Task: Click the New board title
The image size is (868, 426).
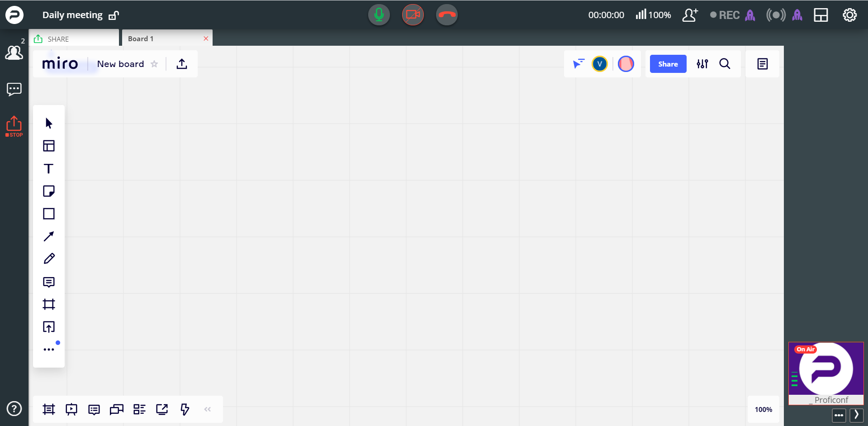Action: [x=120, y=64]
